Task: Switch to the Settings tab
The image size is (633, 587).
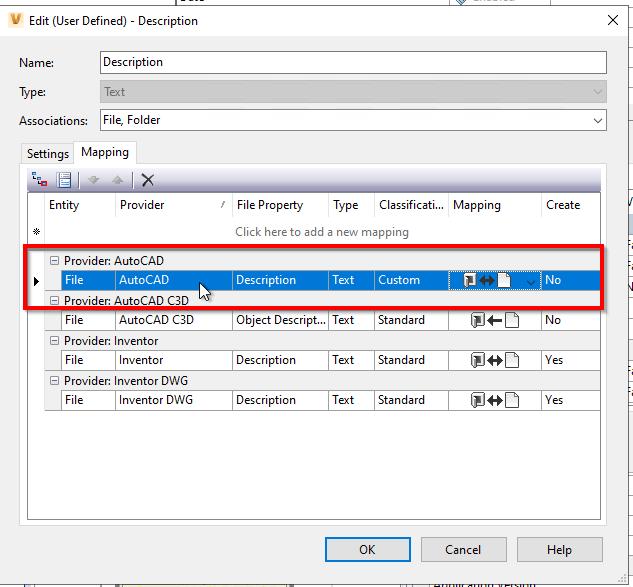Action: (48, 154)
